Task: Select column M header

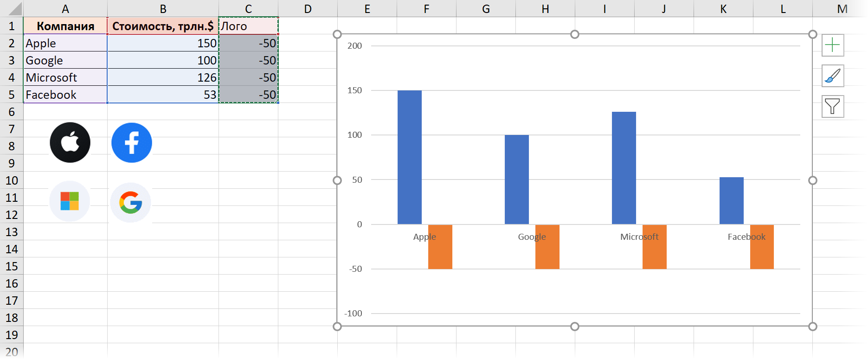Action: click(x=842, y=9)
